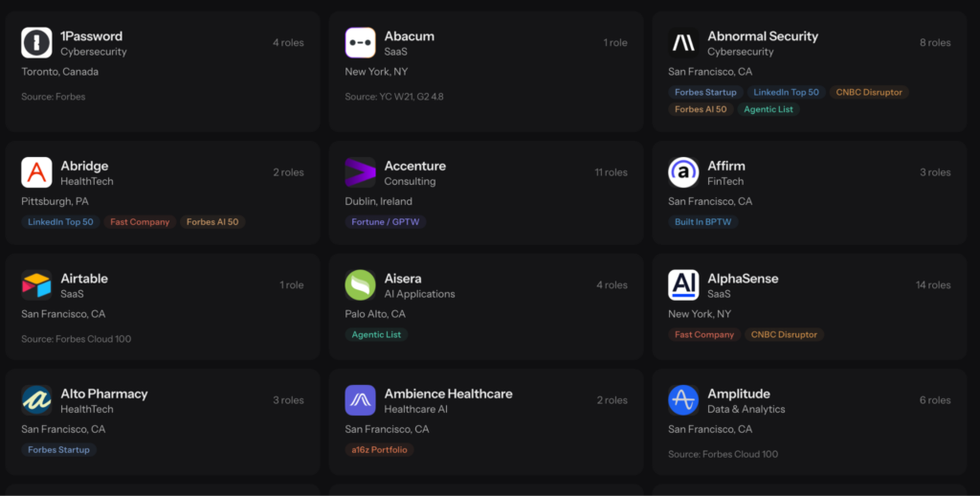Open the Abnormal Security company name
The width and height of the screenshot is (980, 496).
(763, 36)
